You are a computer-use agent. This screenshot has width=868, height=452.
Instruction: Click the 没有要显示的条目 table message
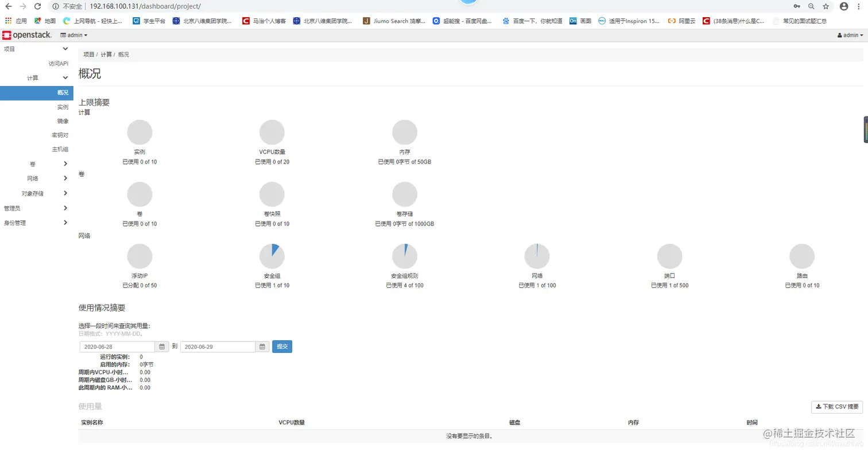pyautogui.click(x=470, y=437)
